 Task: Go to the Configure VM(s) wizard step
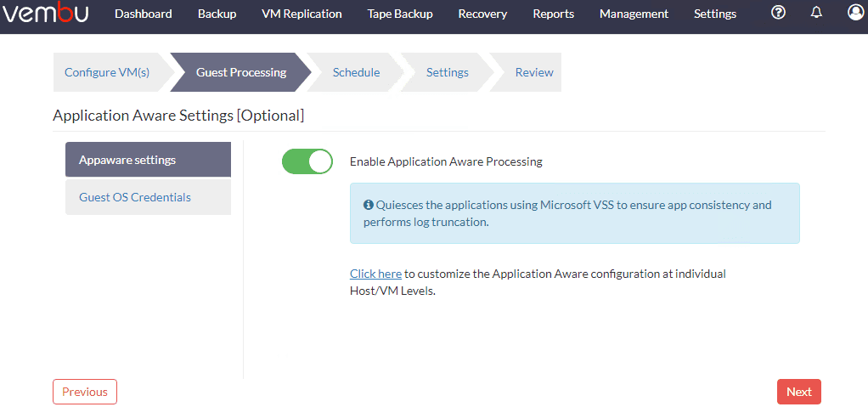pyautogui.click(x=107, y=72)
